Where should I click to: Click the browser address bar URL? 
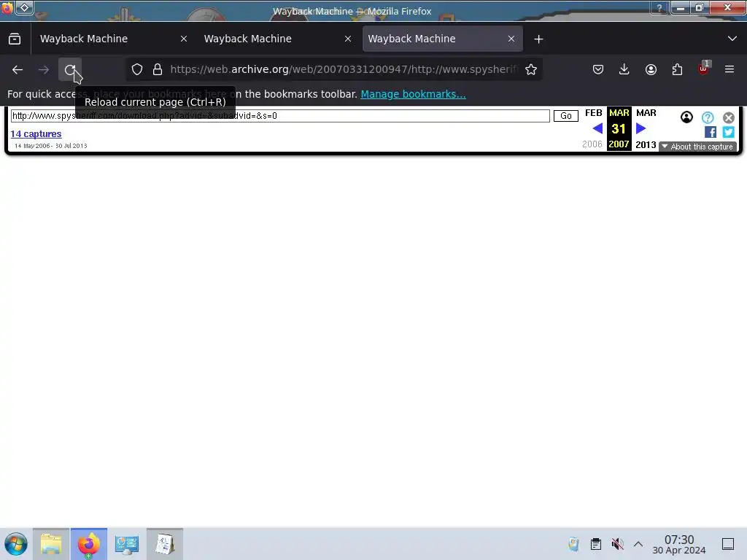tap(344, 69)
